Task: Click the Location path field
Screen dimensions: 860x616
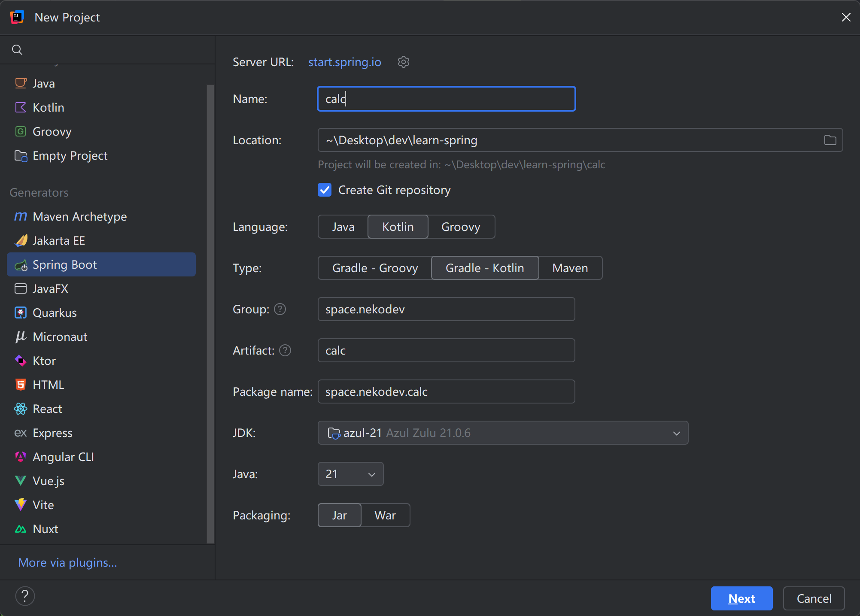Action: 580,140
